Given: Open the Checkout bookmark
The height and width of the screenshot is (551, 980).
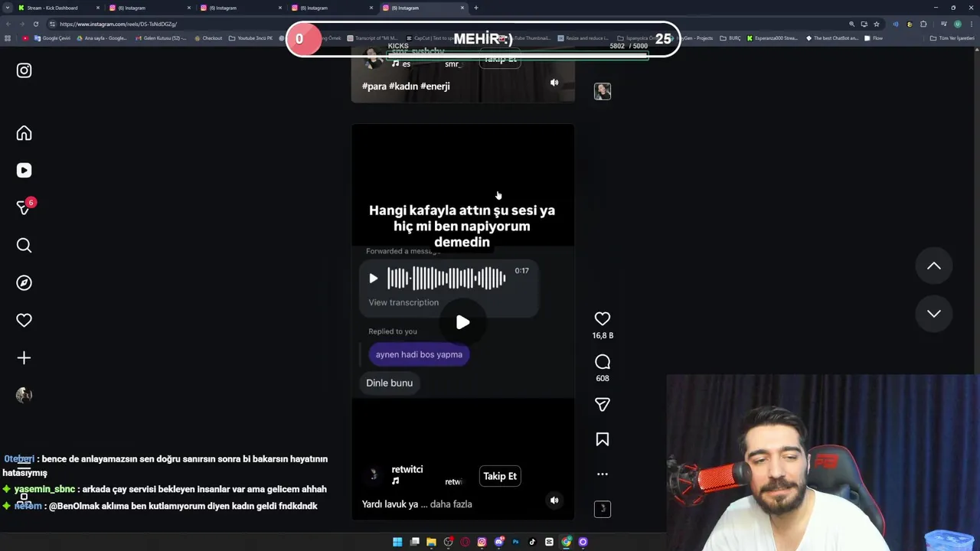Looking at the screenshot, I should coord(207,38).
